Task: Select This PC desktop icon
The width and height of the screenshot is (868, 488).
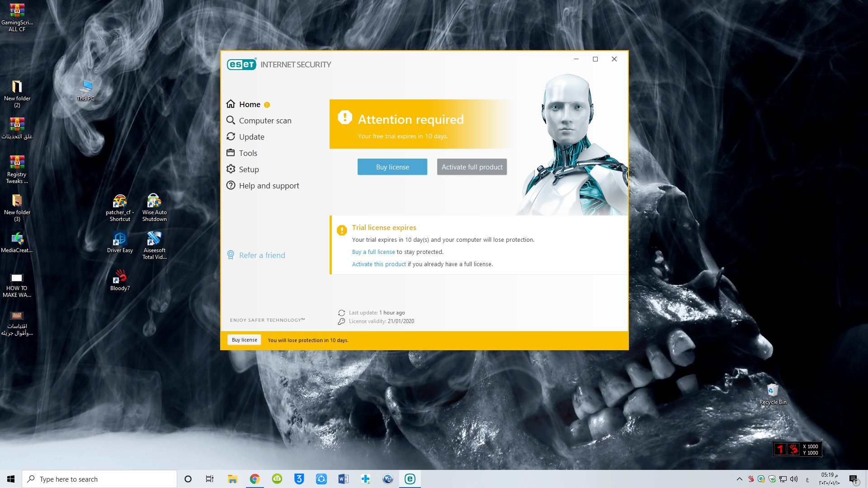Action: (85, 90)
